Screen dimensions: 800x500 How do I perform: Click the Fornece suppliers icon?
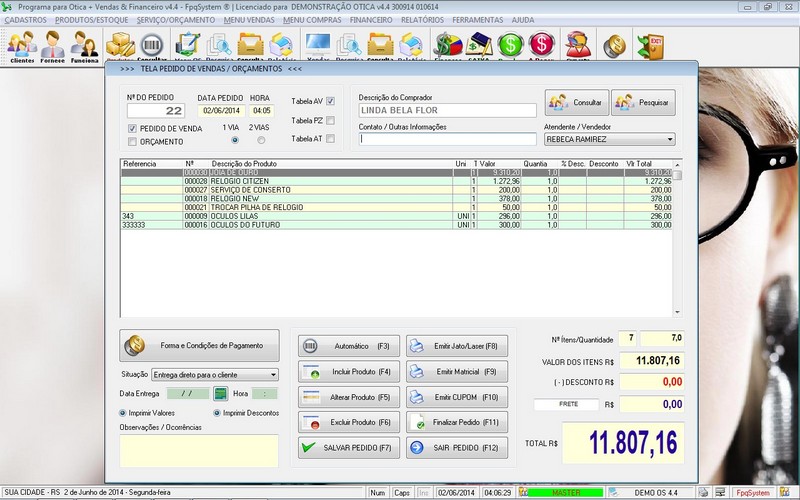(x=53, y=45)
